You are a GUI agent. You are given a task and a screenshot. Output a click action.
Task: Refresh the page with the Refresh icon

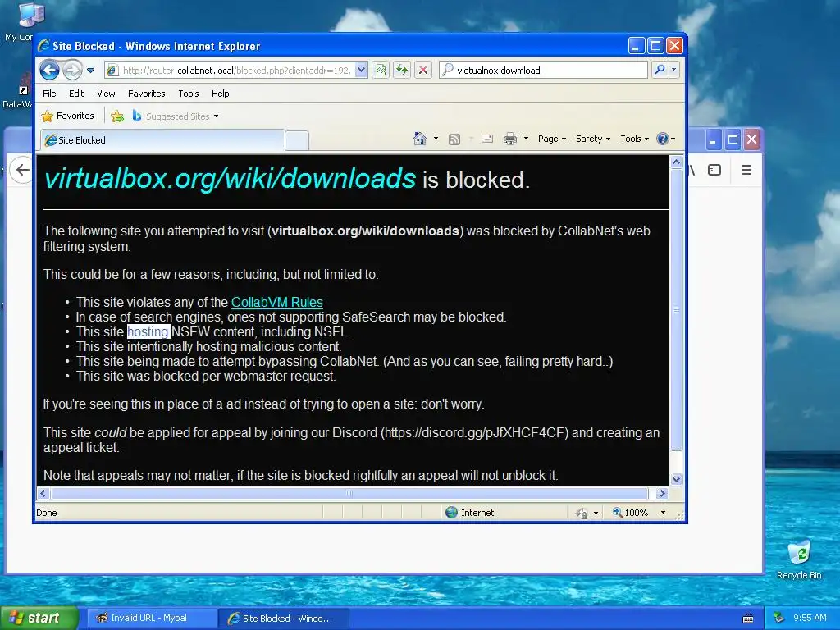(x=402, y=71)
